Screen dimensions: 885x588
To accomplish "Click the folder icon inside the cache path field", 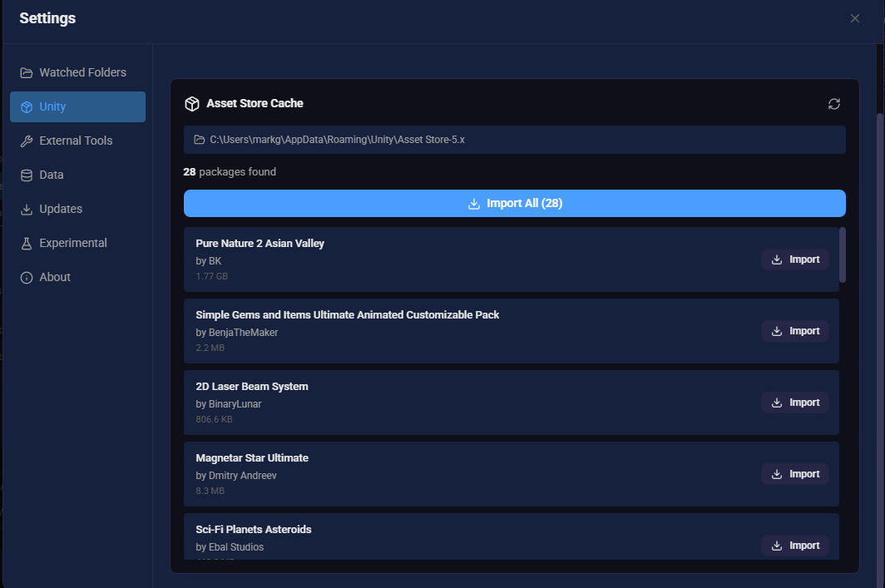I will click(200, 140).
